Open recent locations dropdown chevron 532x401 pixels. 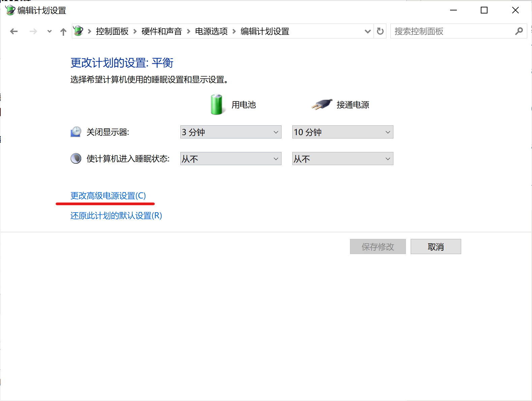[50, 31]
